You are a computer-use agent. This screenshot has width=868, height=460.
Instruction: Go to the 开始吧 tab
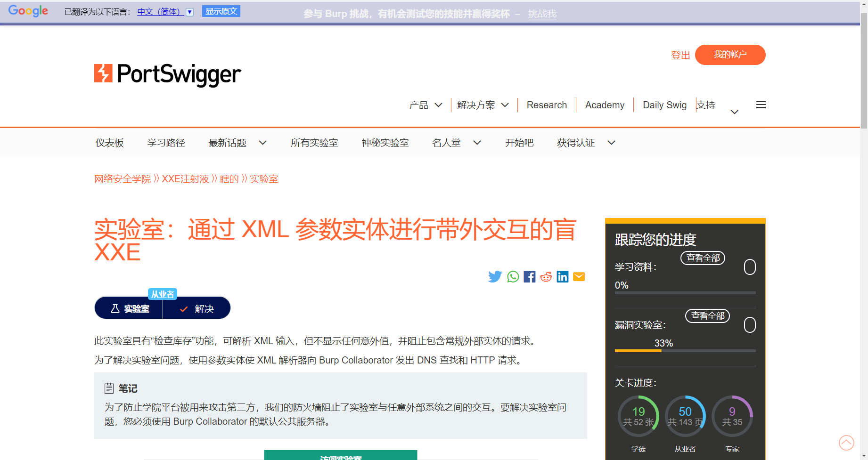coord(519,143)
